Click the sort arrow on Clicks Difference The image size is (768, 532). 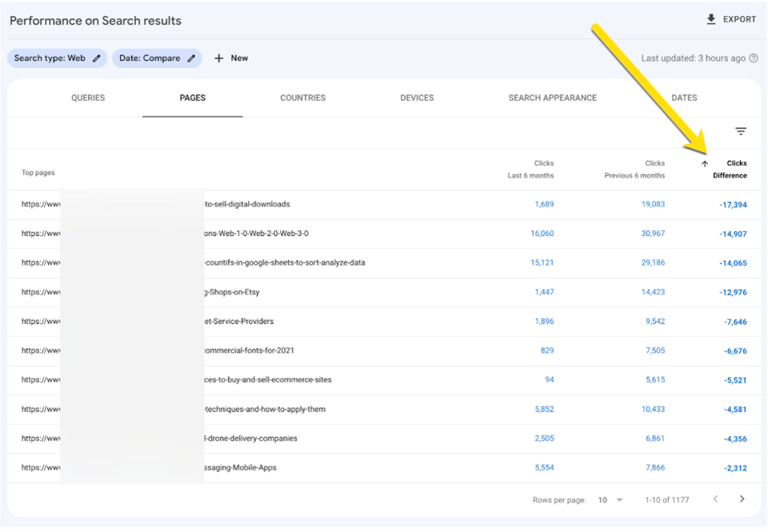705,164
